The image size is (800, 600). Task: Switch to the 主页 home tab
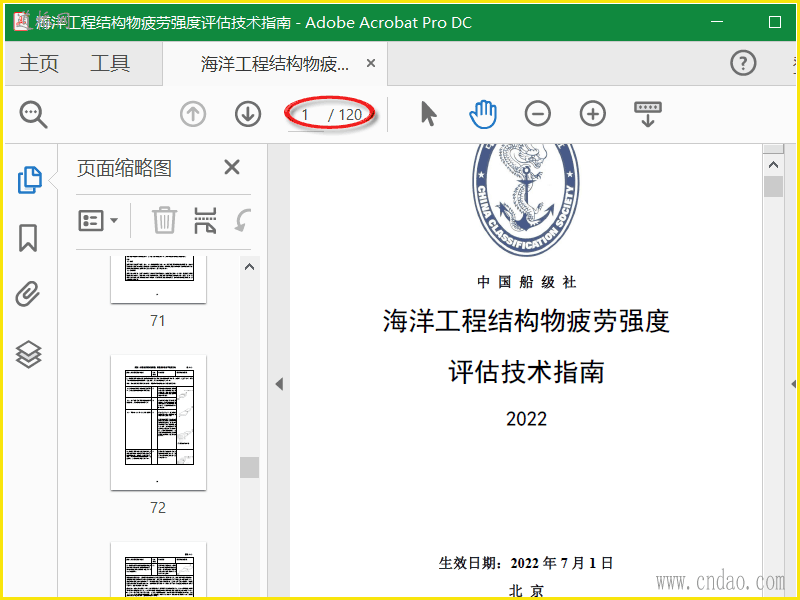39,64
